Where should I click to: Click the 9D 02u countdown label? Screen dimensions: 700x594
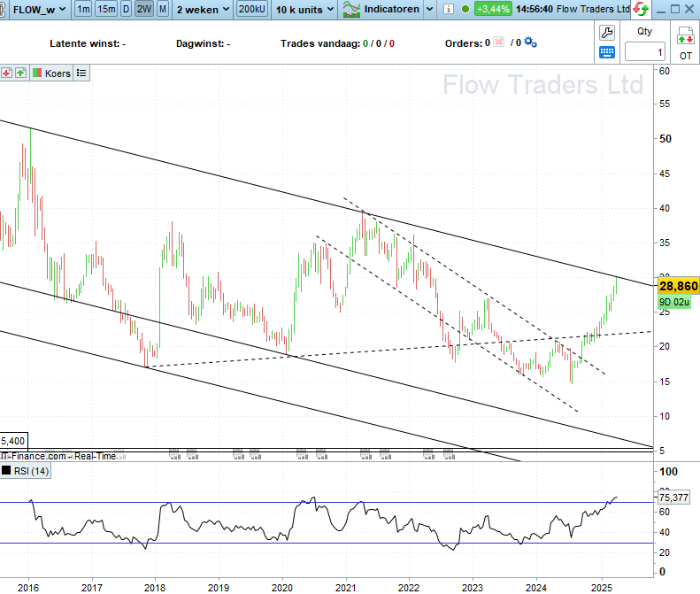(674, 303)
